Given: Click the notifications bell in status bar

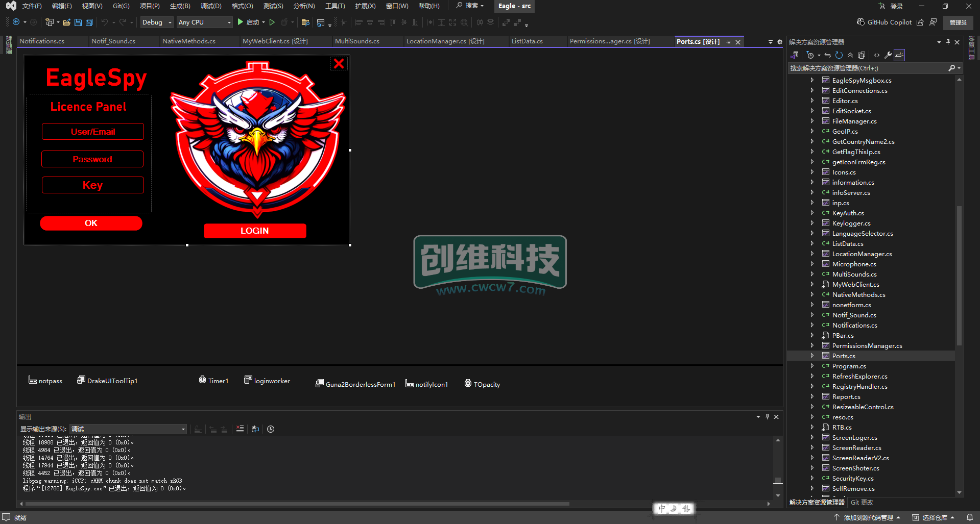Looking at the screenshot, I should [970, 517].
